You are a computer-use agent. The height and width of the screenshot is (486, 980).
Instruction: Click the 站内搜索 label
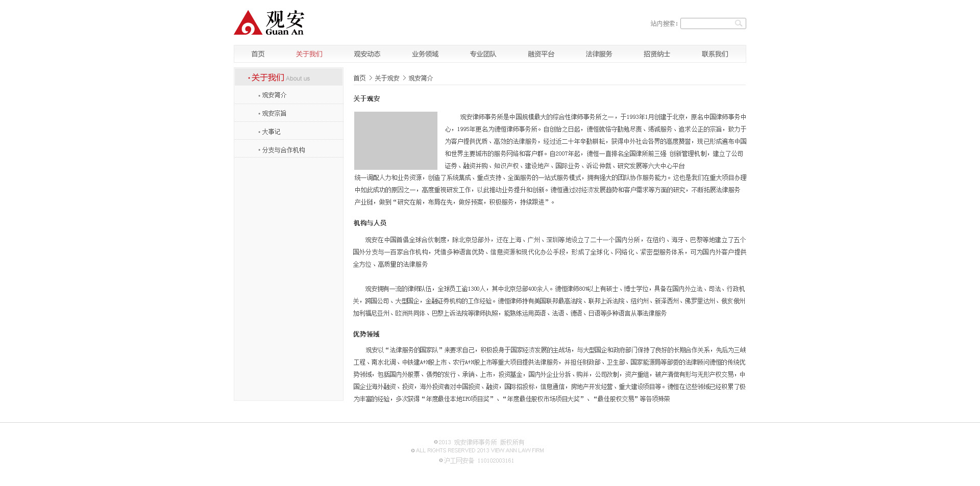(664, 24)
